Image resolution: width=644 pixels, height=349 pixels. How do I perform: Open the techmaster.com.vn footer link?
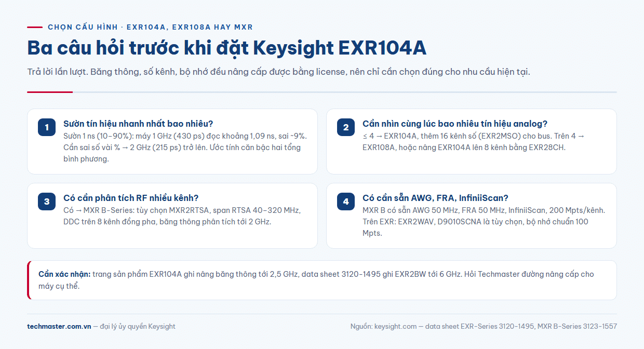(x=59, y=327)
